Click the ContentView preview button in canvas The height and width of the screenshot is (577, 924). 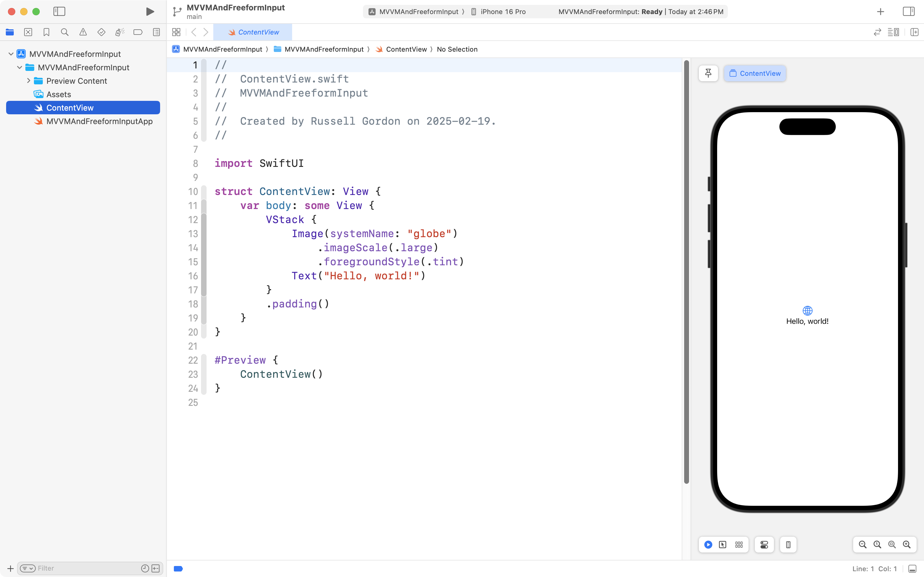(755, 73)
